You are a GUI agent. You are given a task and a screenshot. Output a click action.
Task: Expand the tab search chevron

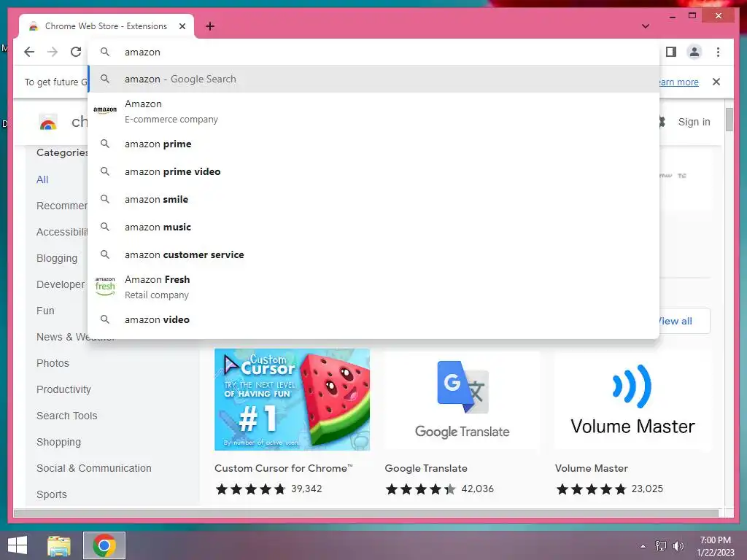click(x=646, y=26)
